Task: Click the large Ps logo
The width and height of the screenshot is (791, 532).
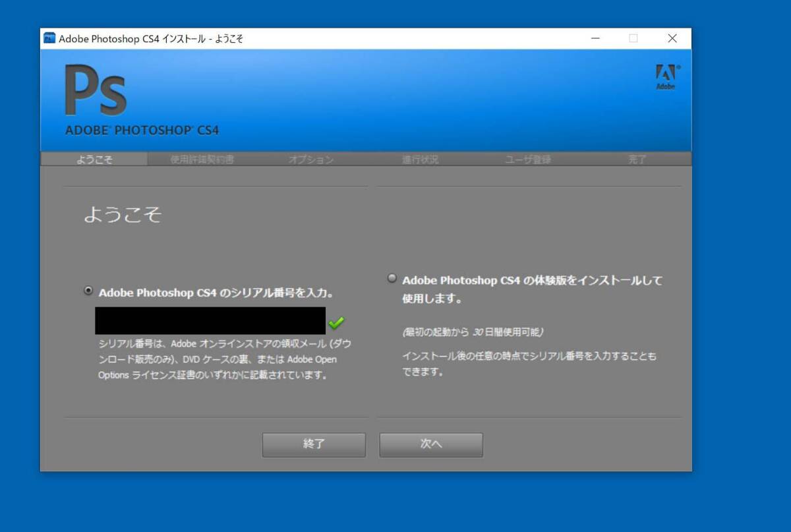Action: 96,90
